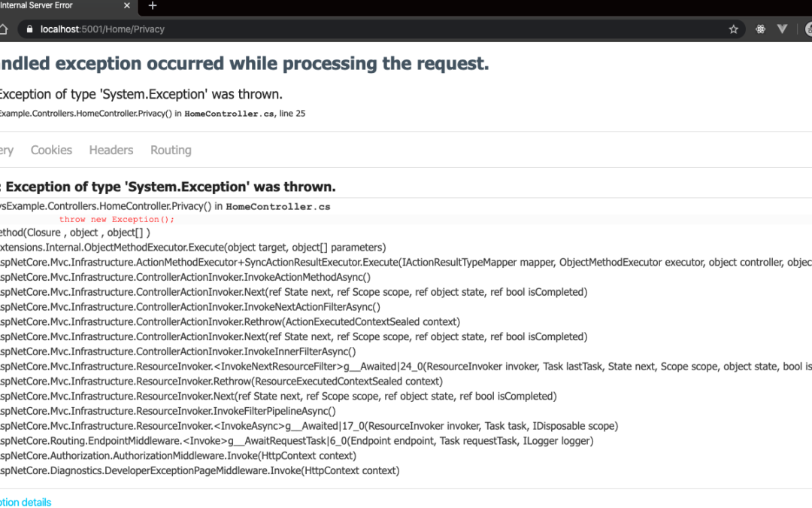Open a new browser tab
Image resolution: width=812 pixels, height=508 pixels.
click(x=153, y=6)
